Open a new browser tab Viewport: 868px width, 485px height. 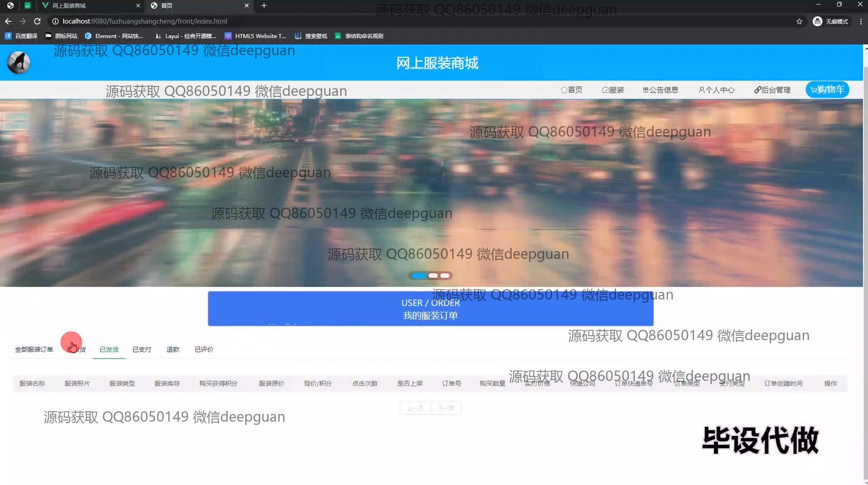[264, 5]
